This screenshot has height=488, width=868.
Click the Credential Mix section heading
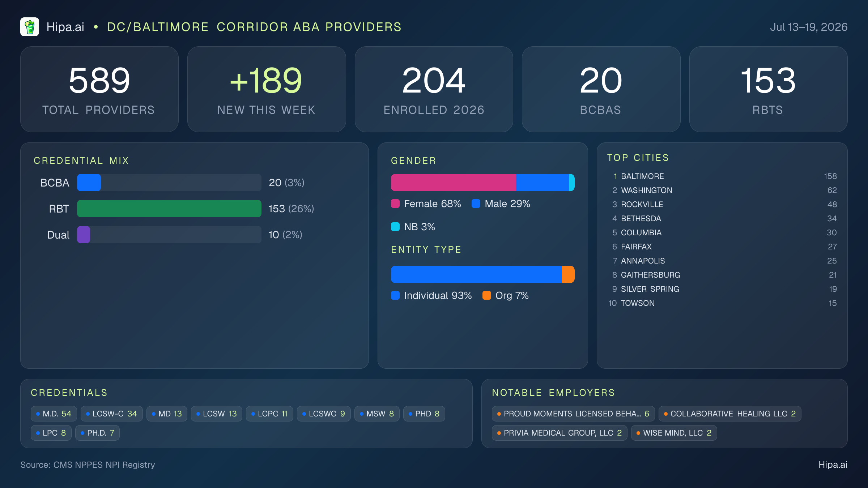(81, 160)
